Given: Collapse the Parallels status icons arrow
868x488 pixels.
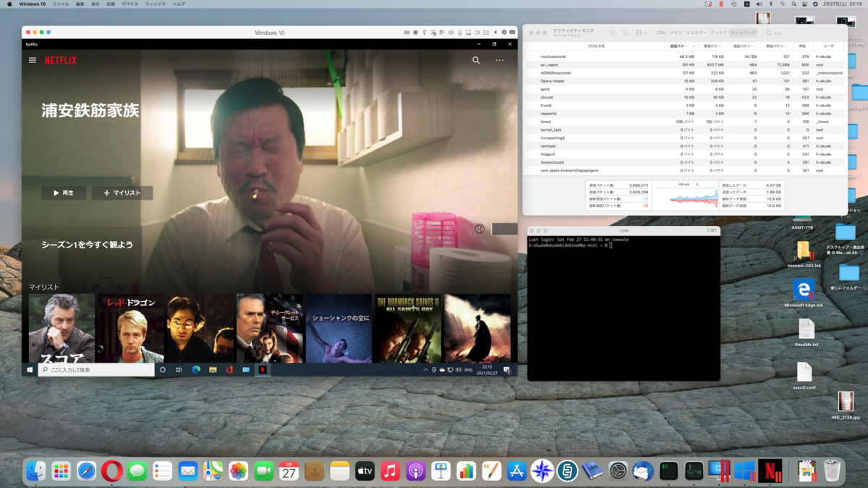Looking at the screenshot, I should (495, 33).
